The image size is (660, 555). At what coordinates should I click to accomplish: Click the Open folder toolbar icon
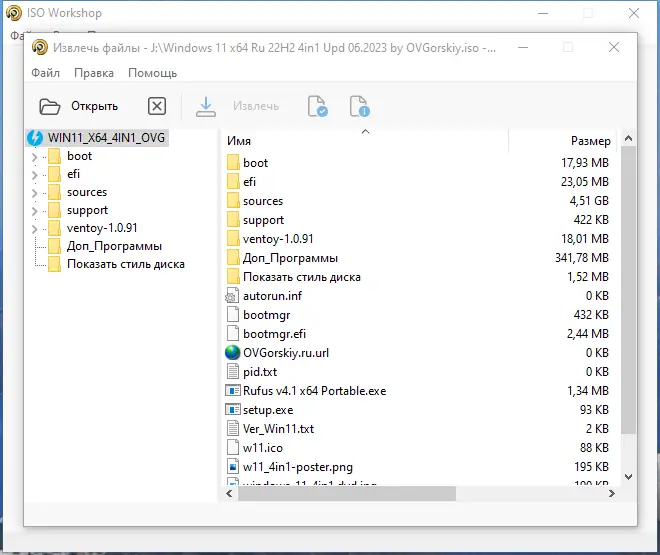[x=50, y=106]
